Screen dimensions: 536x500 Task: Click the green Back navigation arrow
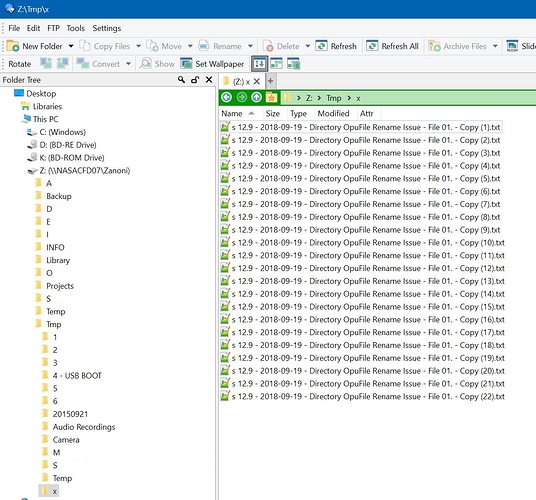(226, 97)
